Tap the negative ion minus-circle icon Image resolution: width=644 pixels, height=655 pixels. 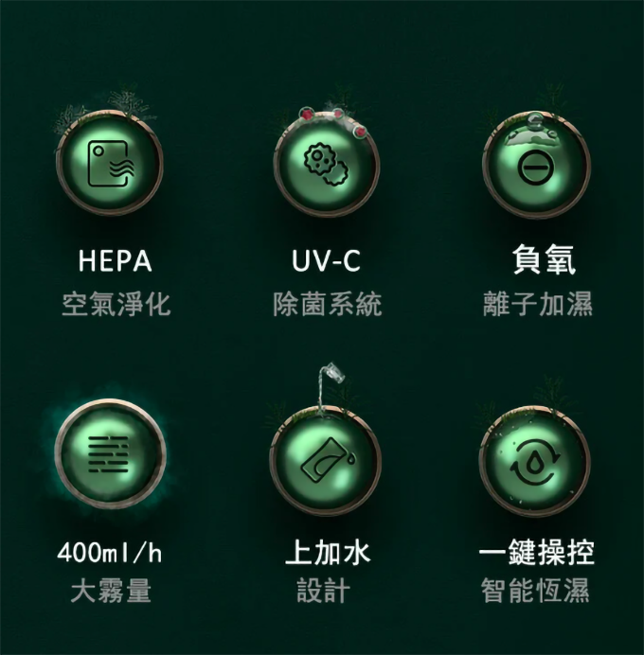[536, 168]
